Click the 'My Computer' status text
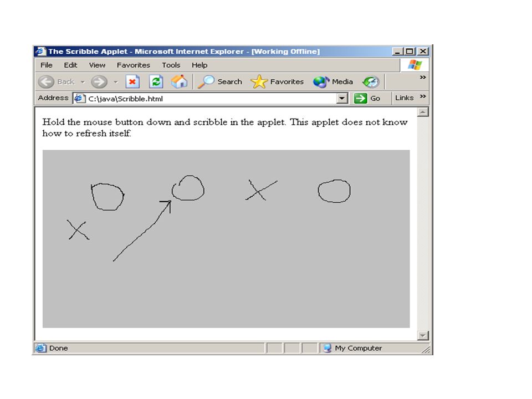This screenshot has width=532, height=399. (x=359, y=348)
